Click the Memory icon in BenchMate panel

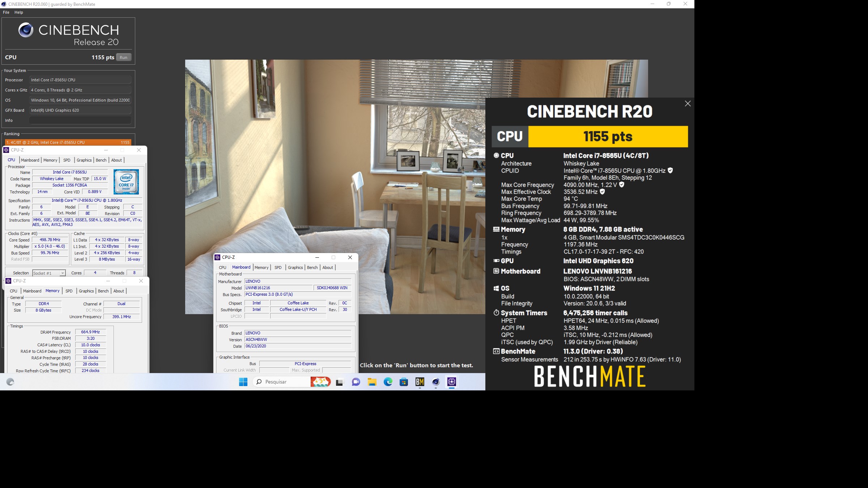coord(496,229)
